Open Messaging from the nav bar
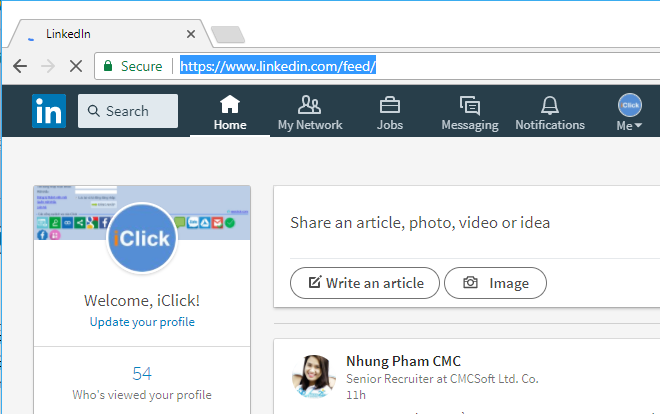 [470, 113]
